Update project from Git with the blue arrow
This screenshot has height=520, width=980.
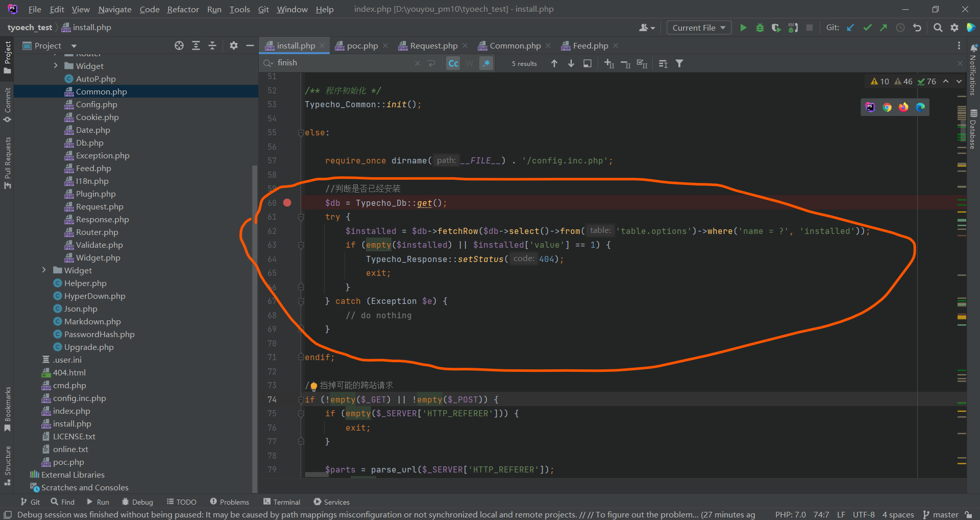(850, 28)
